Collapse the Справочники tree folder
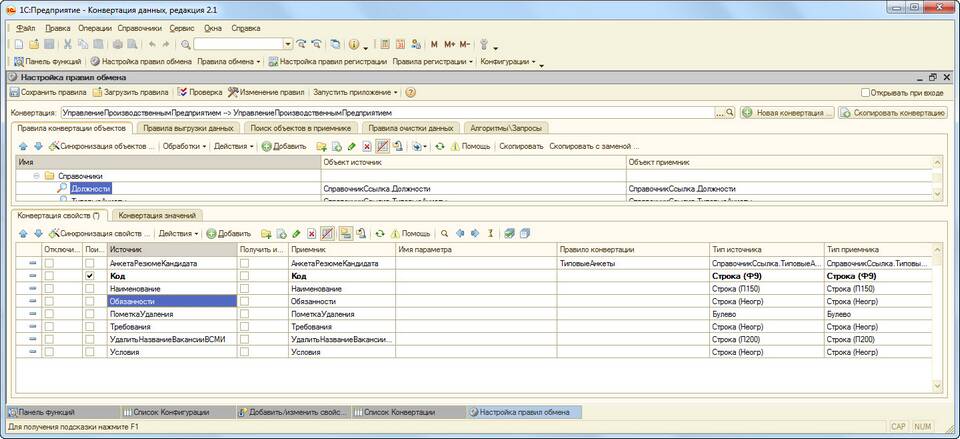This screenshot has height=439, width=960. 37,176
